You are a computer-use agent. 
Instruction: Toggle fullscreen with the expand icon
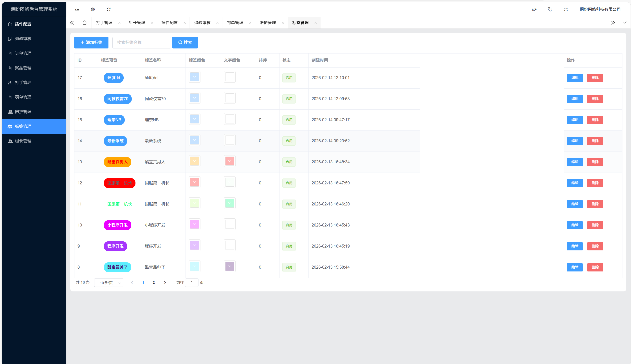566,9
